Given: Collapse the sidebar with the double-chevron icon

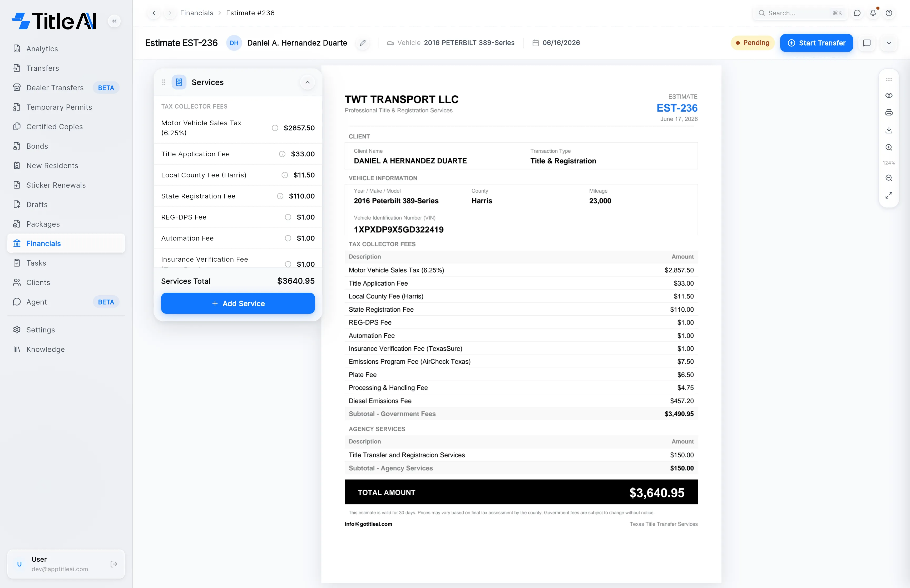Looking at the screenshot, I should click(114, 21).
